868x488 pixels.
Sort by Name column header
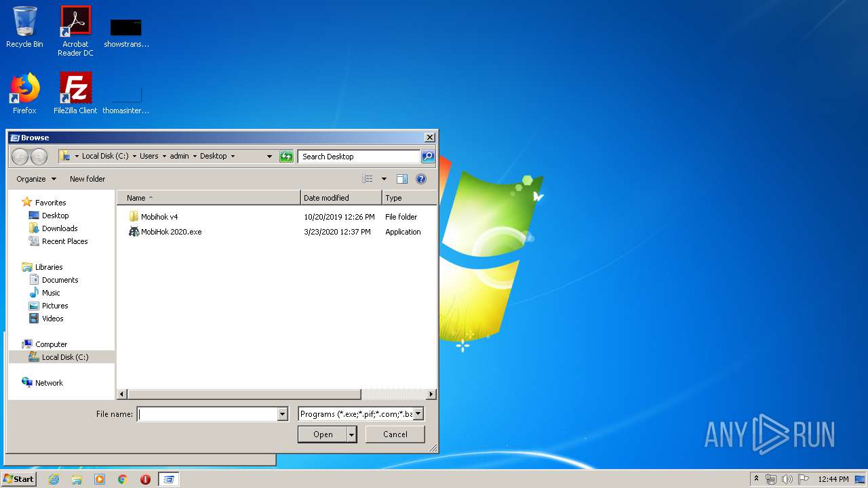point(209,198)
